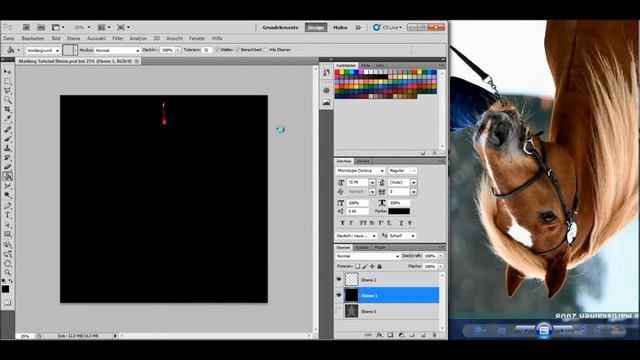
Task: Open the leading (Auto) dropdown
Action: pos(414,182)
